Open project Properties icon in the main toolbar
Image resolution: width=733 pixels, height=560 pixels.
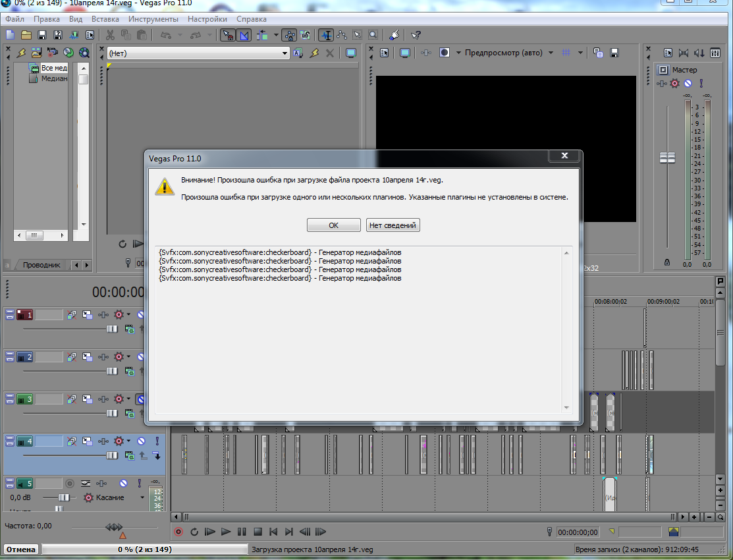pyautogui.click(x=90, y=35)
